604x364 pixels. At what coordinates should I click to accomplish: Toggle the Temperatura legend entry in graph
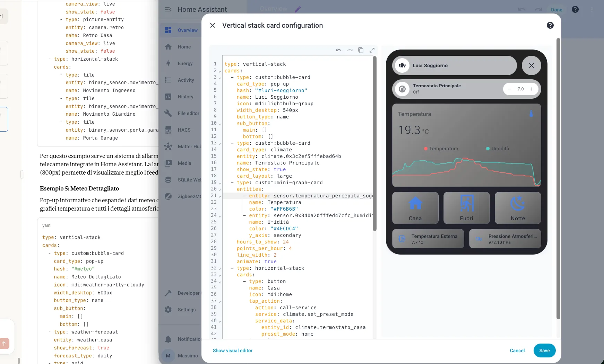click(x=441, y=149)
